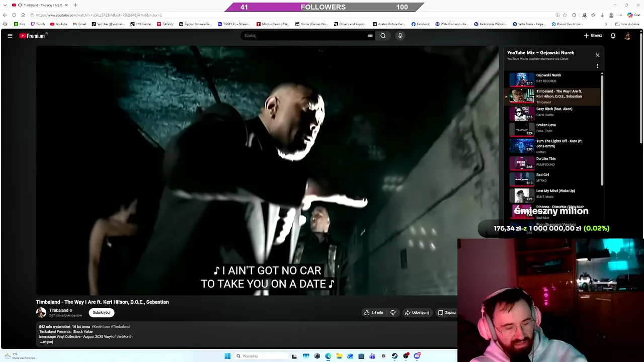Close the Timbaland browser tab
Image resolution: width=644 pixels, height=362 pixels.
click(66, 5)
